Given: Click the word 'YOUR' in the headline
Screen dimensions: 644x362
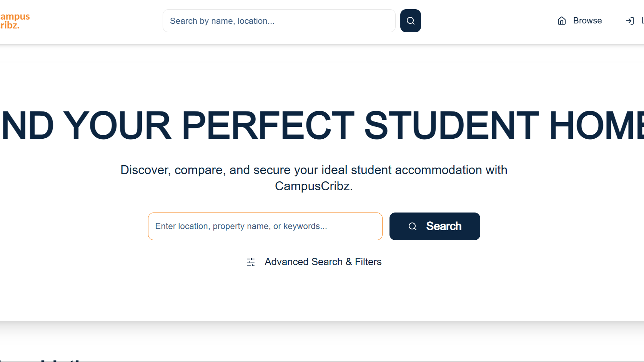Looking at the screenshot, I should click(117, 125).
